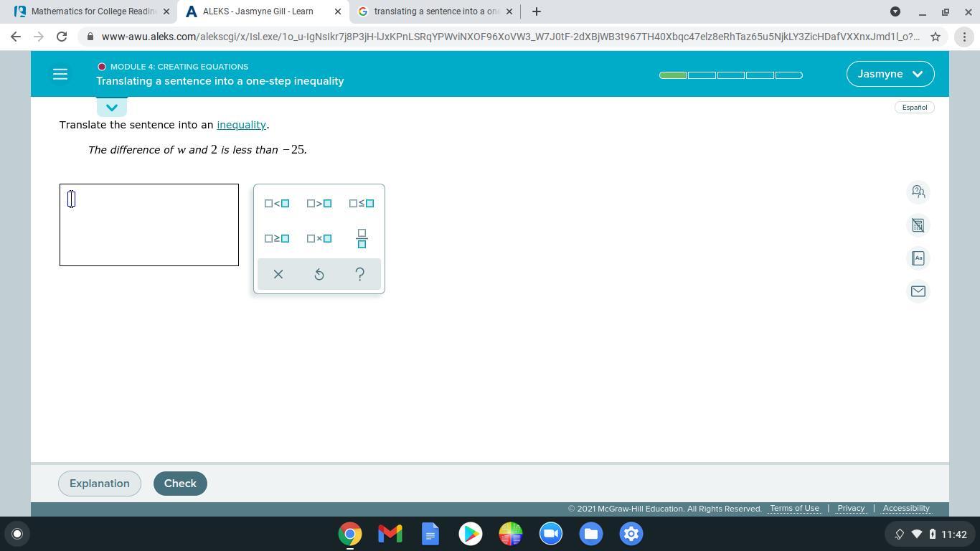Insert the greater-than inequality template
The image size is (980, 551).
[319, 204]
